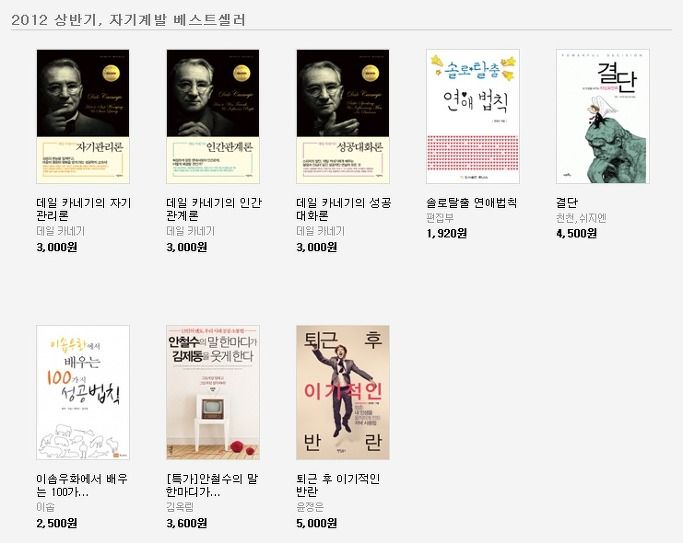The height and width of the screenshot is (543, 683).
Task: Open the 자기관리론 book cover
Action: [x=83, y=116]
